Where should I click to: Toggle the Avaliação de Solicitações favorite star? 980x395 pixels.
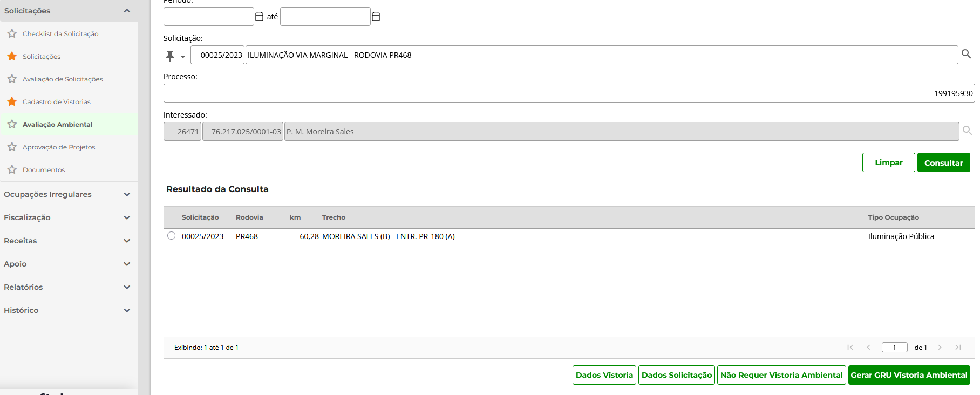tap(12, 79)
